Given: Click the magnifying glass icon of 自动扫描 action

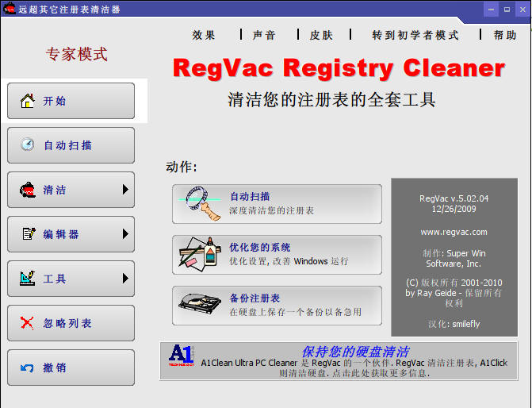Looking at the screenshot, I should (200, 203).
